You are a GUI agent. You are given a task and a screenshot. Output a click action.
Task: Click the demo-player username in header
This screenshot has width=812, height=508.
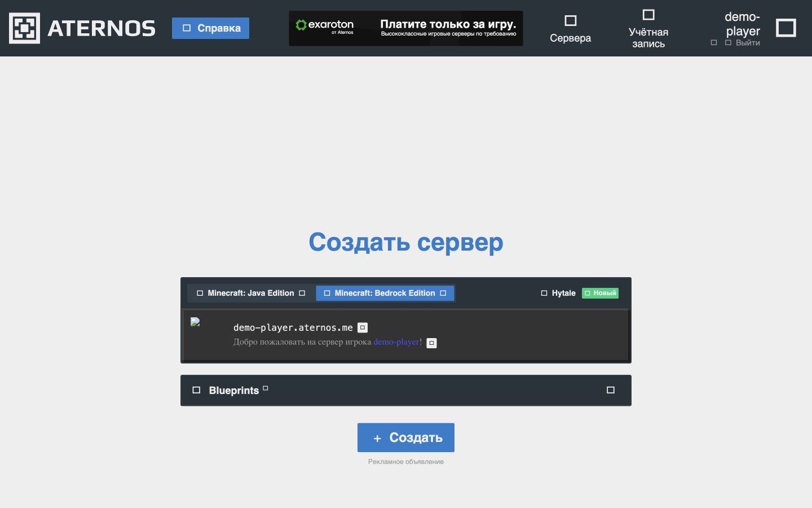[x=742, y=24]
